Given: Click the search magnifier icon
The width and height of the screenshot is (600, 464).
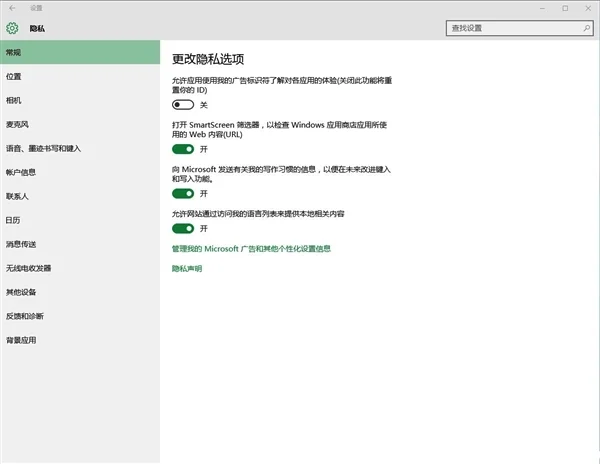Looking at the screenshot, I should 586,28.
